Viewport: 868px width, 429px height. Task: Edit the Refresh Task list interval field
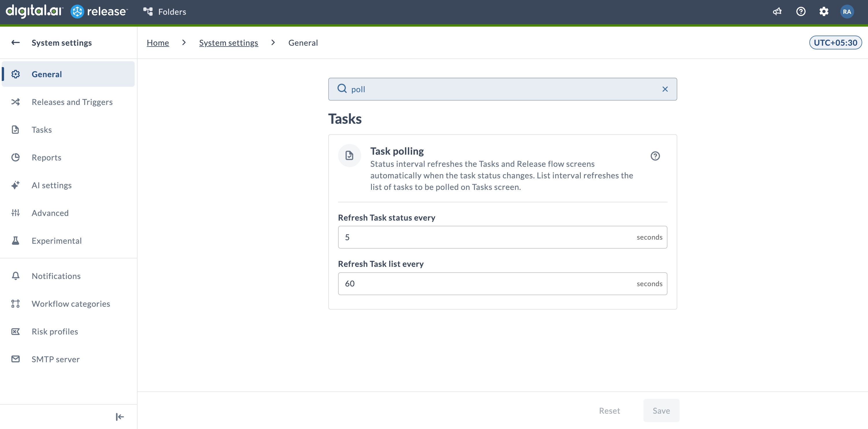502,283
